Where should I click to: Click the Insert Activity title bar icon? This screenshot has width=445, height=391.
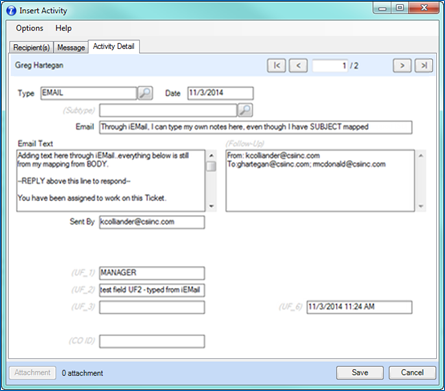[11, 11]
